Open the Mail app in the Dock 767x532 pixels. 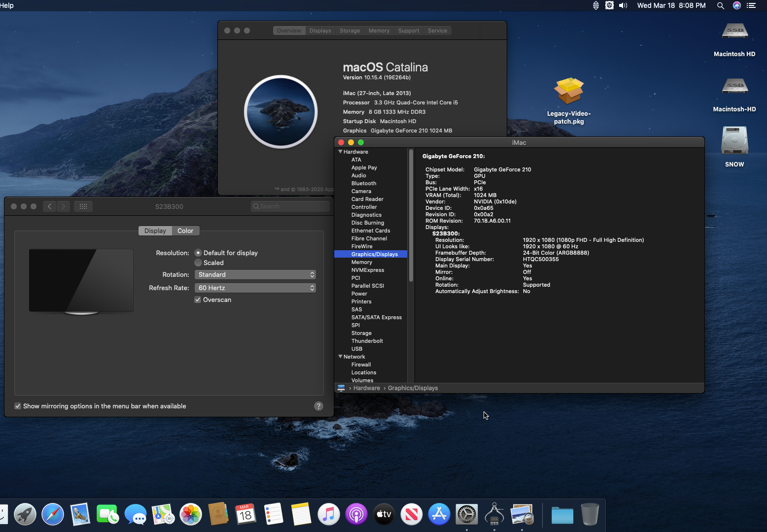click(80, 515)
